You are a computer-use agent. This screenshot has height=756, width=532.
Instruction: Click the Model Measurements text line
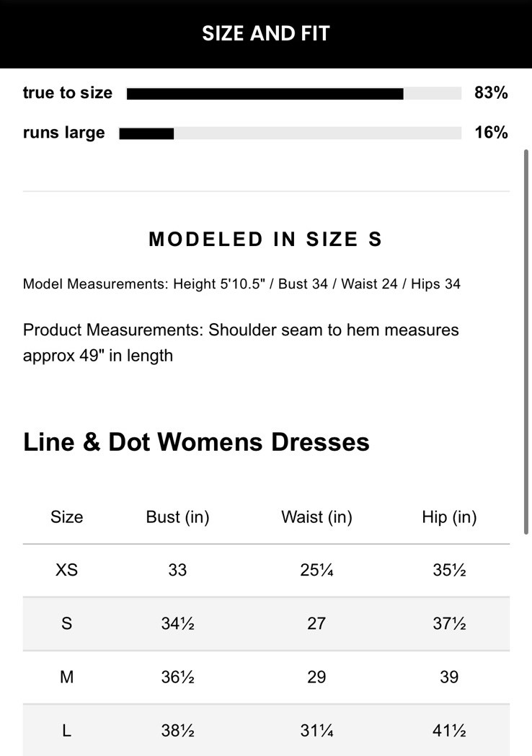(x=241, y=283)
